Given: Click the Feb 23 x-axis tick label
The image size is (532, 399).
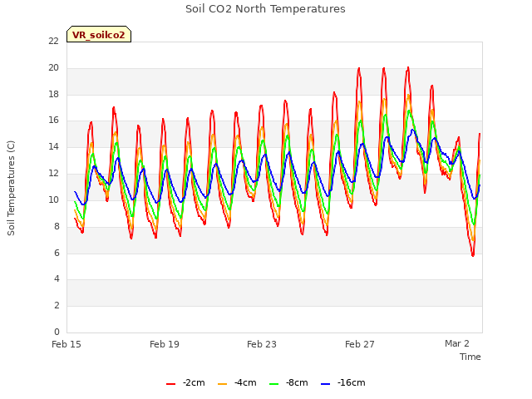Looking at the screenshot, I should [262, 344].
